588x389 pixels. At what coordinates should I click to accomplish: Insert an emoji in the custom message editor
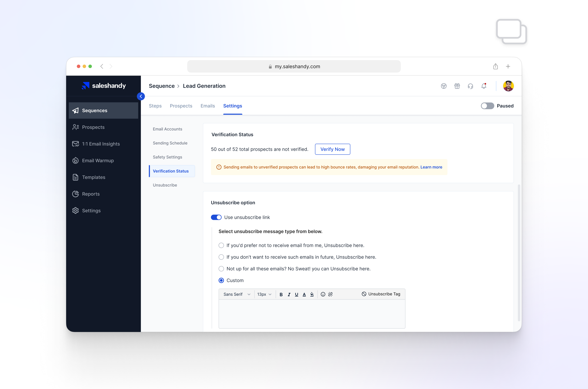pyautogui.click(x=323, y=294)
